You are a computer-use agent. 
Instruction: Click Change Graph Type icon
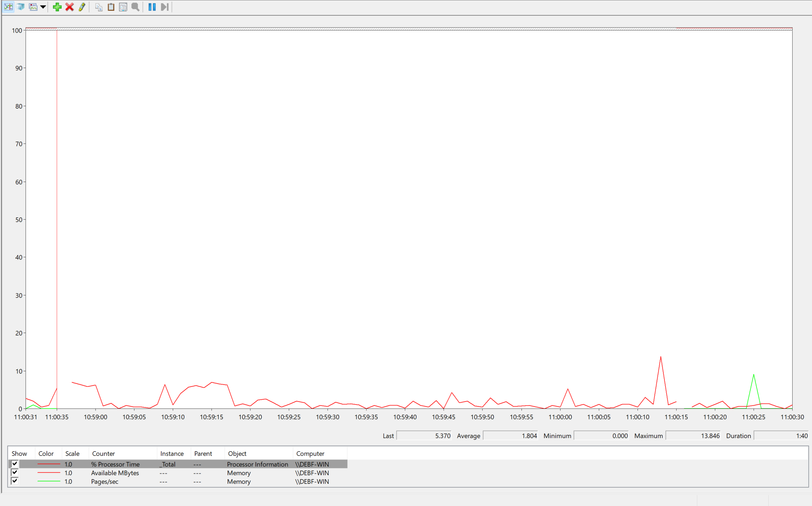point(33,7)
